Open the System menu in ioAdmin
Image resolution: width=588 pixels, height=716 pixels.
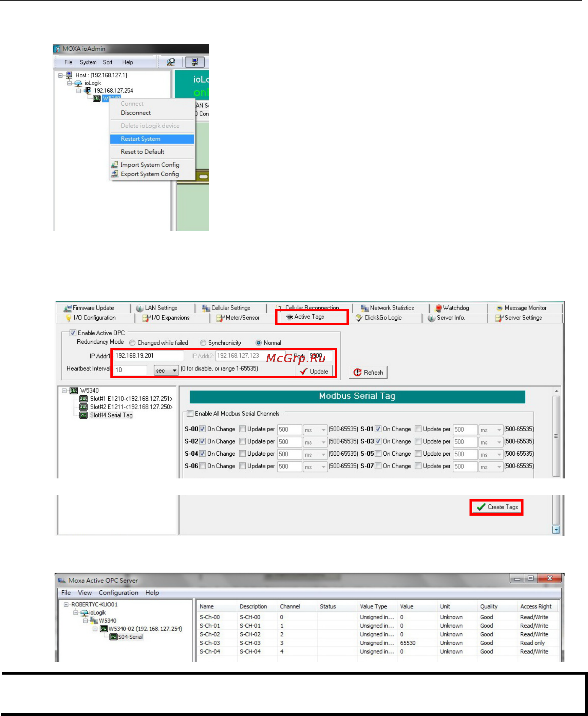point(88,62)
